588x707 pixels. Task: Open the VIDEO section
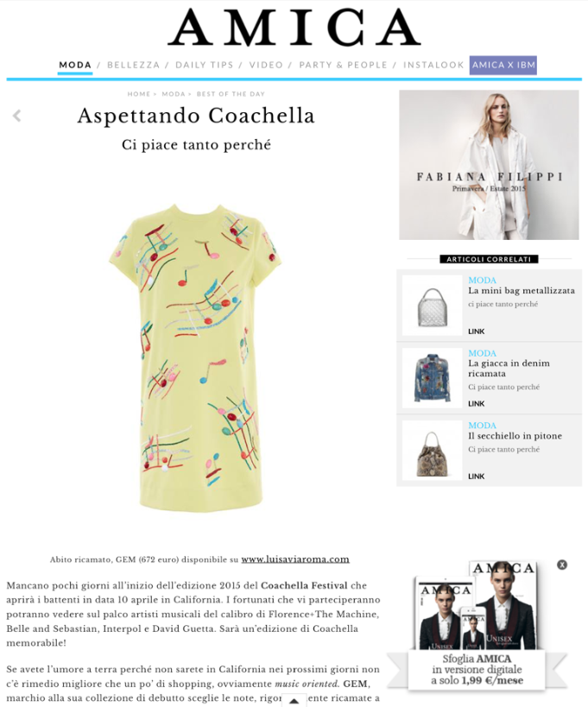coord(266,65)
